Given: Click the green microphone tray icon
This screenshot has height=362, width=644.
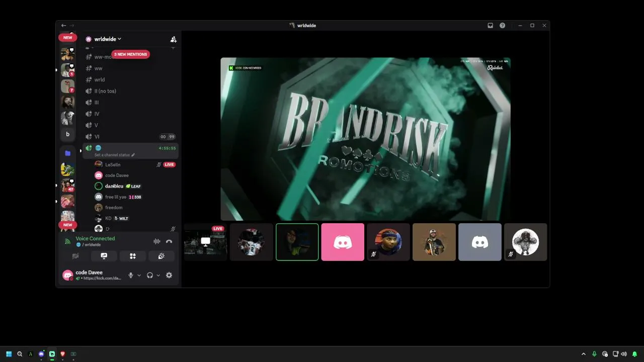Looking at the screenshot, I should (x=594, y=354).
